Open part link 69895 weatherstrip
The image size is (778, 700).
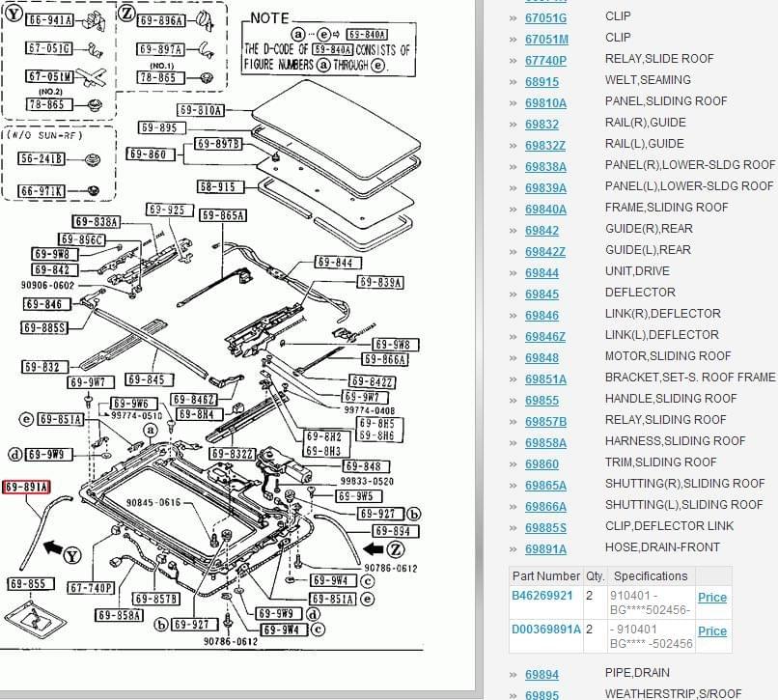tap(542, 694)
